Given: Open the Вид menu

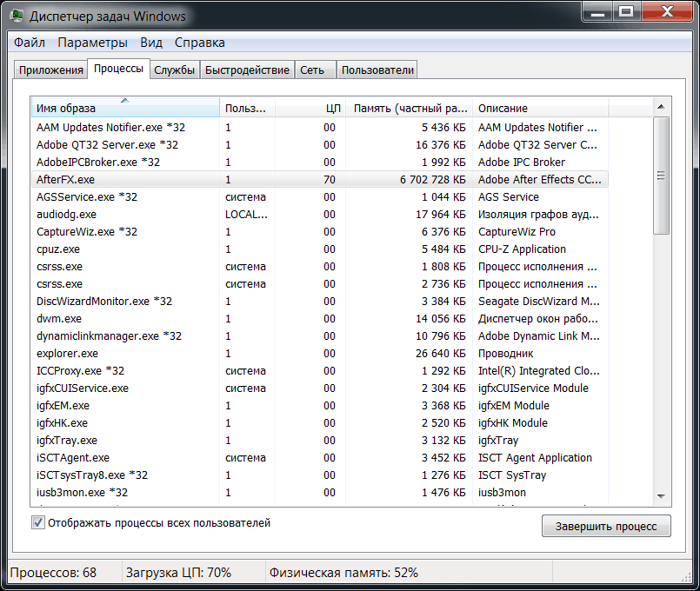Looking at the screenshot, I should point(151,43).
